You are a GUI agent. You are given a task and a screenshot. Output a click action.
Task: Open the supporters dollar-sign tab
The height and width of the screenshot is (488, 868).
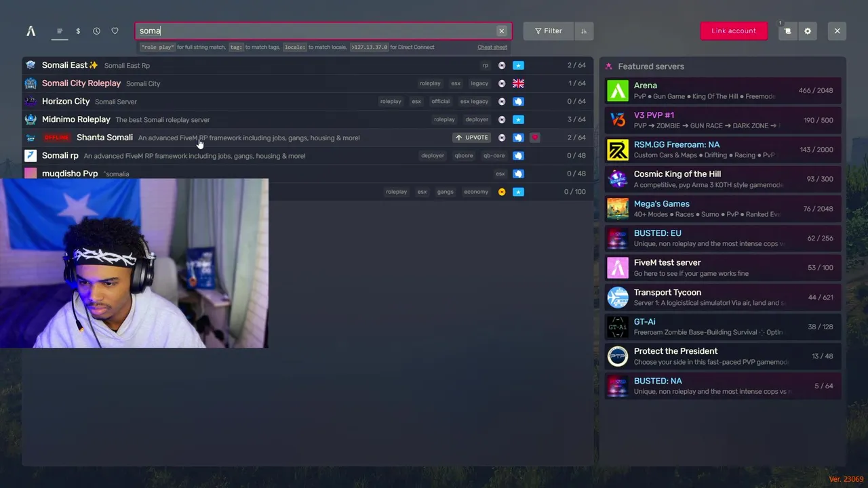pyautogui.click(x=78, y=31)
